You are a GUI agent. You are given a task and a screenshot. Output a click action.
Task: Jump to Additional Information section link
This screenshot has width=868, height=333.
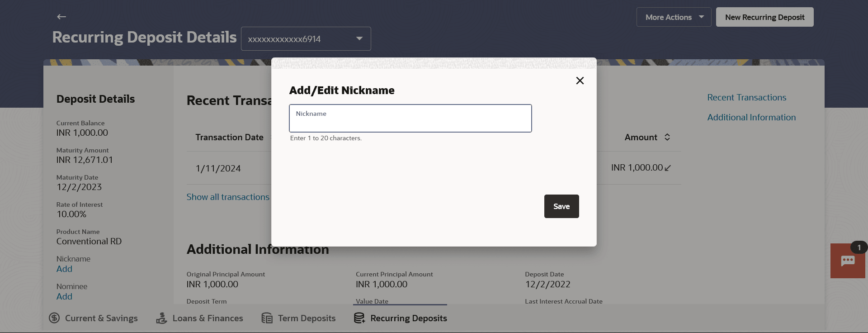(752, 117)
